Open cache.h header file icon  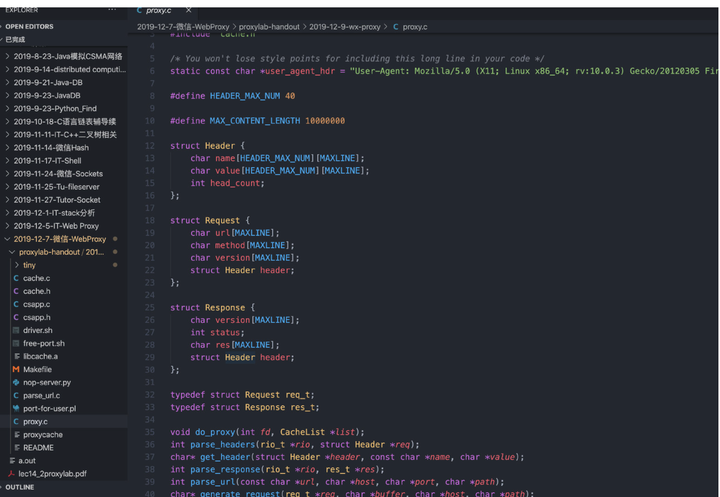coord(16,291)
